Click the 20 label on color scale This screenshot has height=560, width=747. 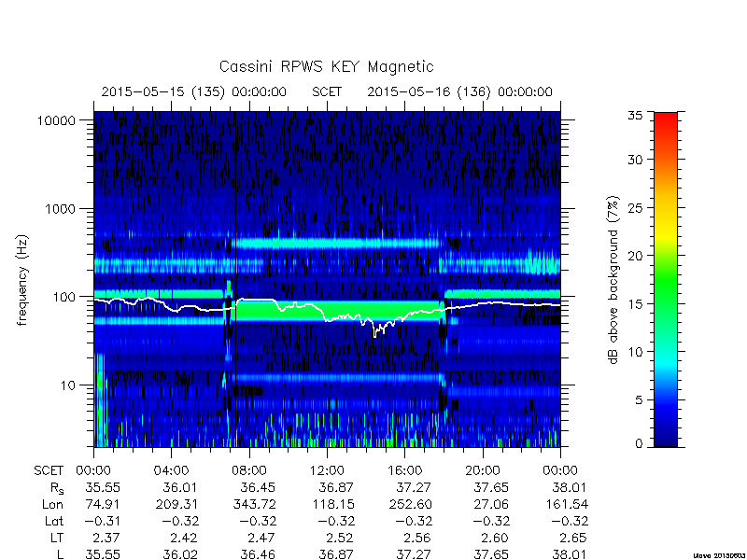click(x=635, y=256)
